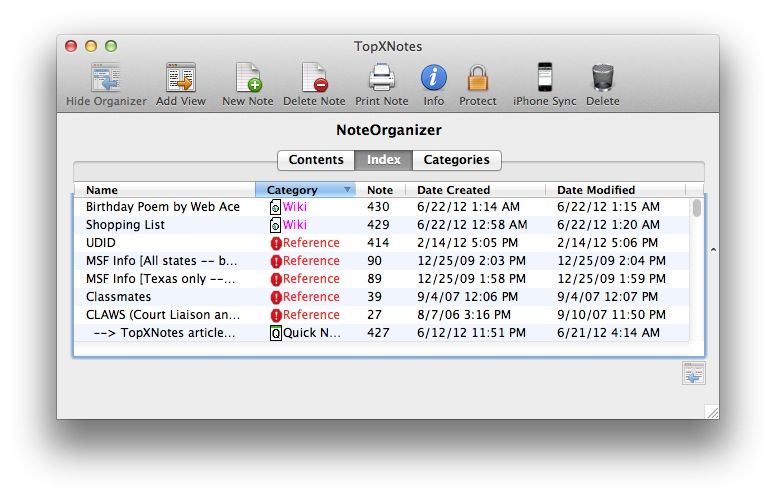Click the Delete Note toolbar icon
776x498 pixels.
(x=314, y=77)
